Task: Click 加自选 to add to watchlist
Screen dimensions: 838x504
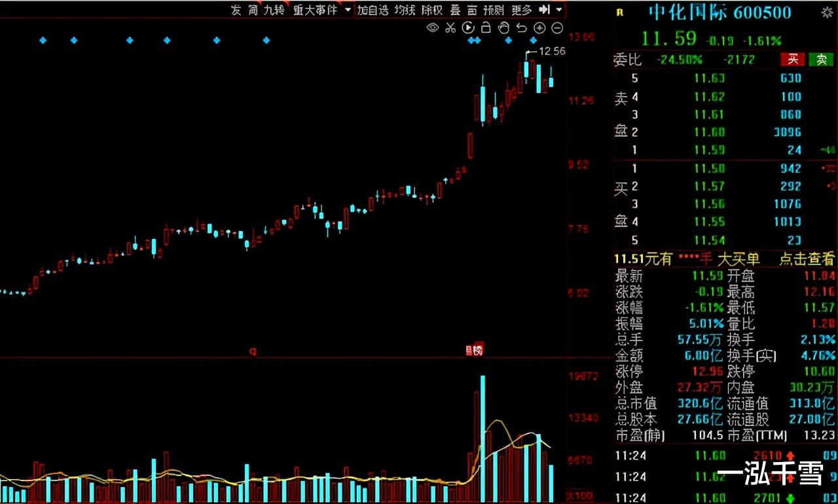Action: [x=373, y=10]
